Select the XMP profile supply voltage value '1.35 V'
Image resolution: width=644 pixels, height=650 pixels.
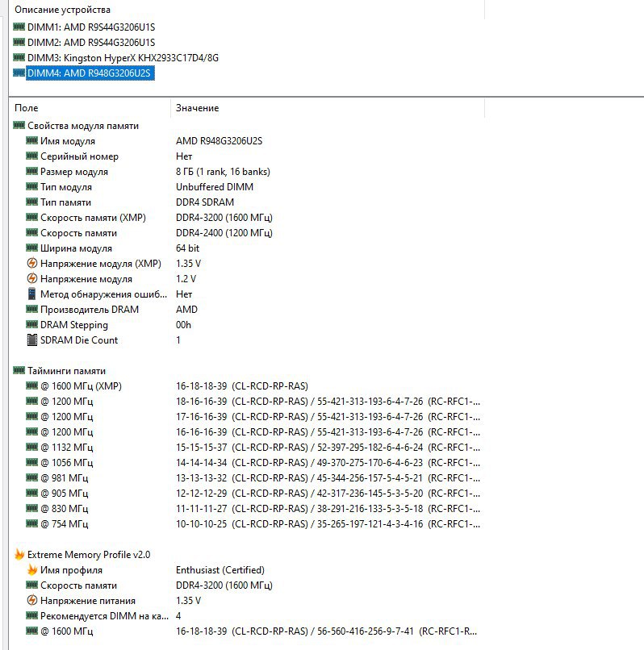pyautogui.click(x=188, y=601)
